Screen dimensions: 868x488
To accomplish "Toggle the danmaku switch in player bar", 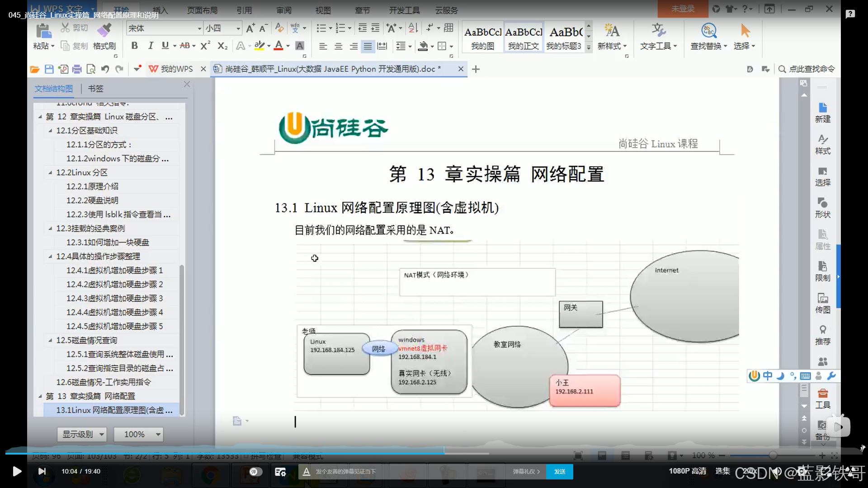I will (255, 471).
